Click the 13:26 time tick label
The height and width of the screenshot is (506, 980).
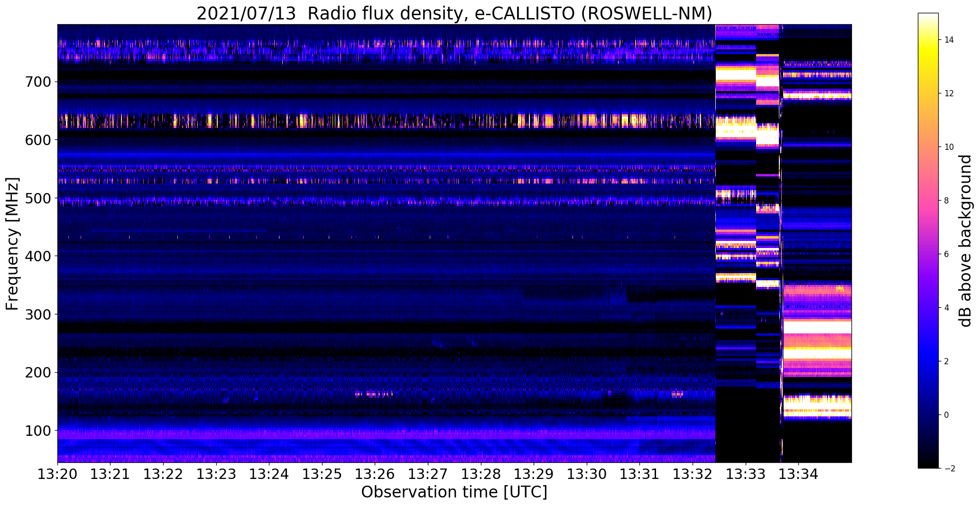coord(375,473)
